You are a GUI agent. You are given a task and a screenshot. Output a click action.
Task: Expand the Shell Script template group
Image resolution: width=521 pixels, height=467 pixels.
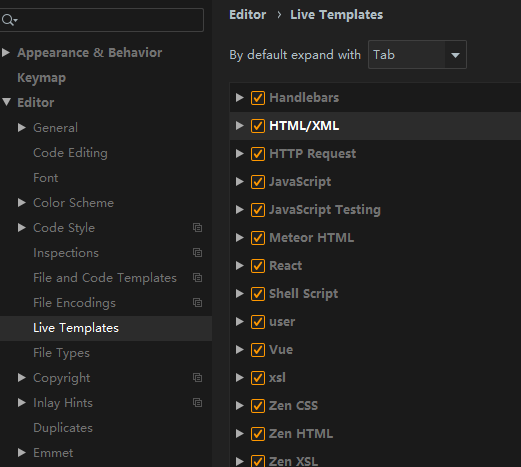pos(239,293)
